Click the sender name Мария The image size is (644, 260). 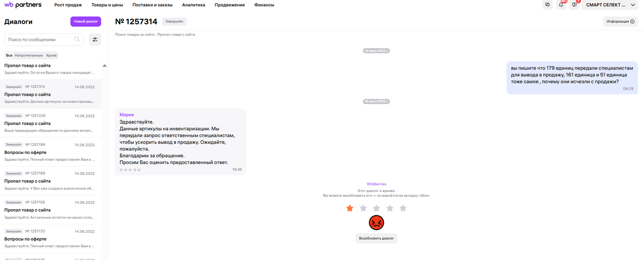[x=127, y=115]
